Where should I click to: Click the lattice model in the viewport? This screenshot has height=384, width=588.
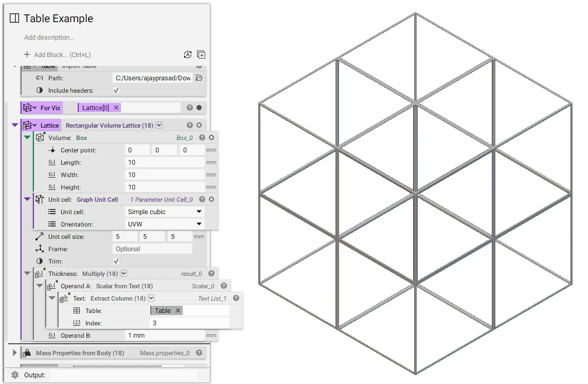coord(415,194)
